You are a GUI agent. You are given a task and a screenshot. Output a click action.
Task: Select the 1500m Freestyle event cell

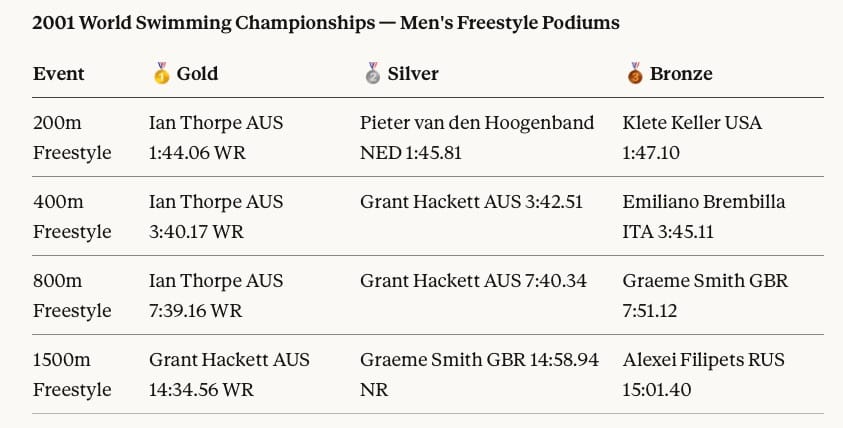pos(72,374)
